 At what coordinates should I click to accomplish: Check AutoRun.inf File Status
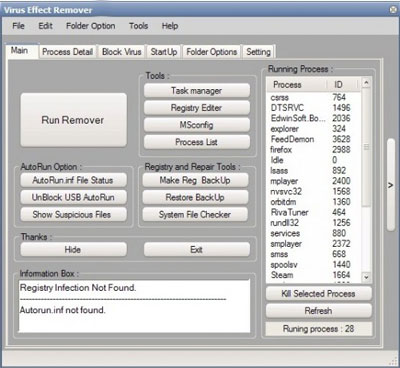click(73, 180)
